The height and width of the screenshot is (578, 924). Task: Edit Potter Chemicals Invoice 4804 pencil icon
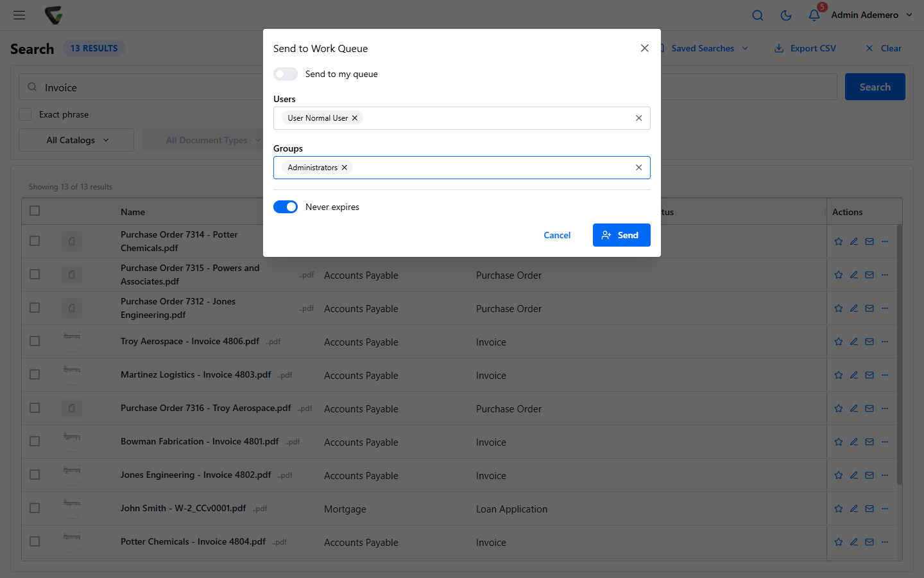click(x=854, y=542)
